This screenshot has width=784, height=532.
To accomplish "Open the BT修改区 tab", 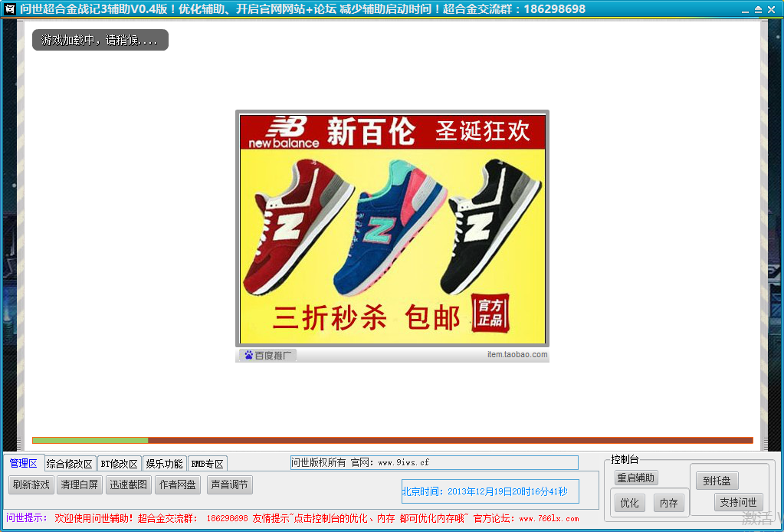I will (x=119, y=464).
